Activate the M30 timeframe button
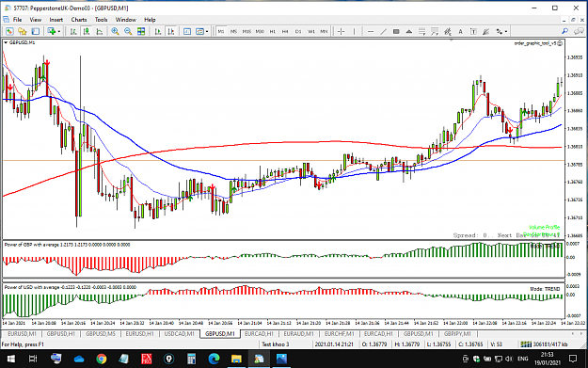Viewport: 588px width, 368px height. pos(260,31)
